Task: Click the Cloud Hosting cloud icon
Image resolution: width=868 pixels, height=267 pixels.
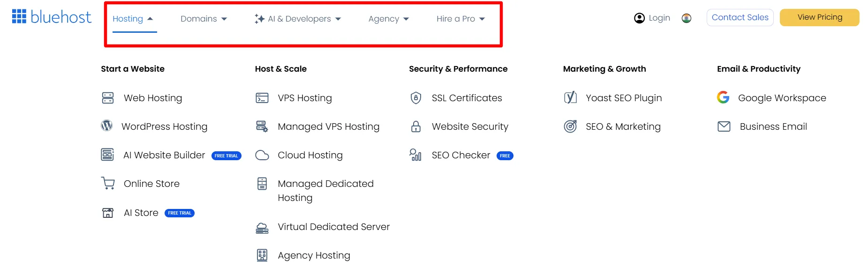Action: tap(262, 155)
